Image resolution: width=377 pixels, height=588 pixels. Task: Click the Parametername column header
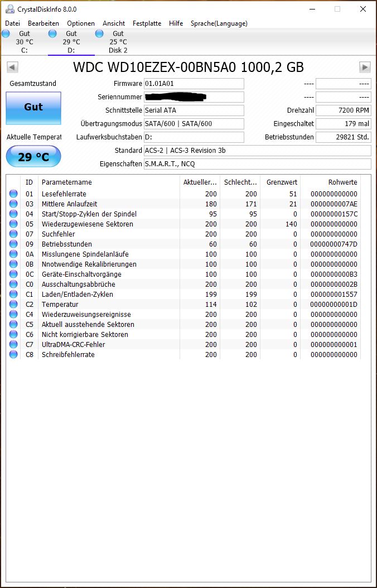109,182
